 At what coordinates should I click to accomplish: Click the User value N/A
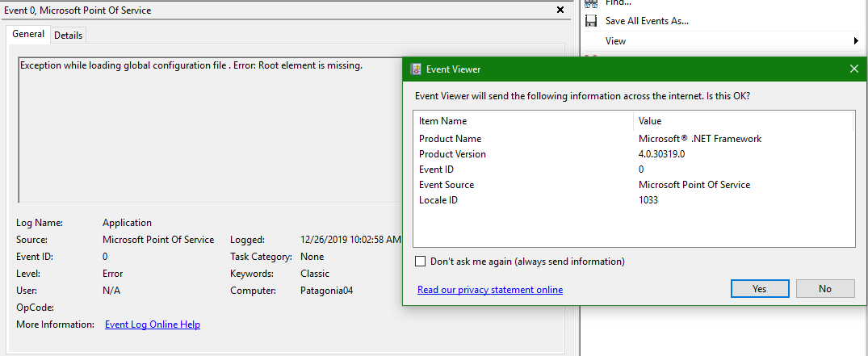pos(111,290)
